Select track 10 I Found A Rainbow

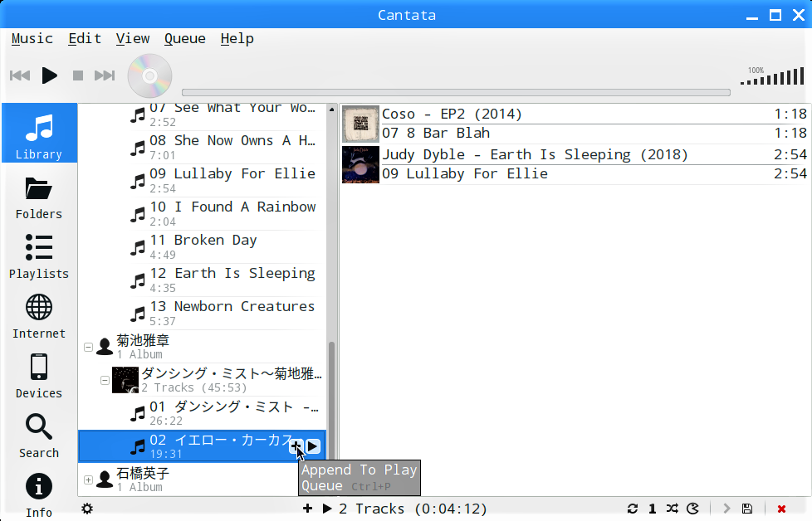tap(203, 214)
